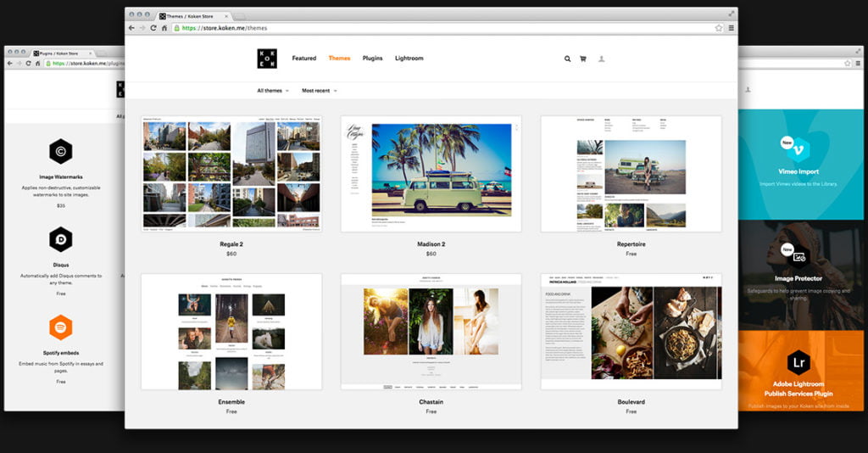Click the Adobe Lightroom Lr icon

tap(798, 363)
